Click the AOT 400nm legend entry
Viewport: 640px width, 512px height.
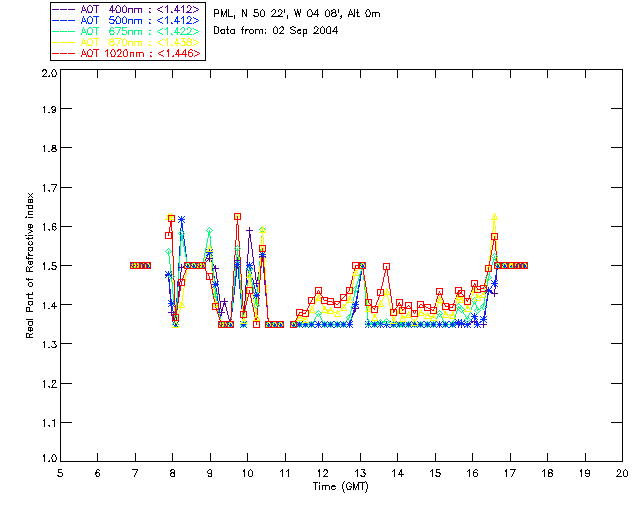[126, 9]
